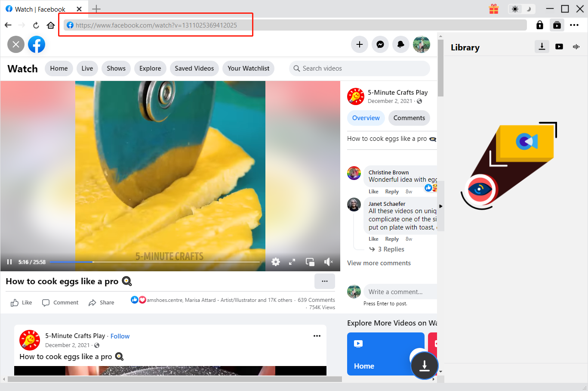Follow the 5-Minute Crafts Play page
Viewport: 588px width, 391px height.
(x=120, y=336)
